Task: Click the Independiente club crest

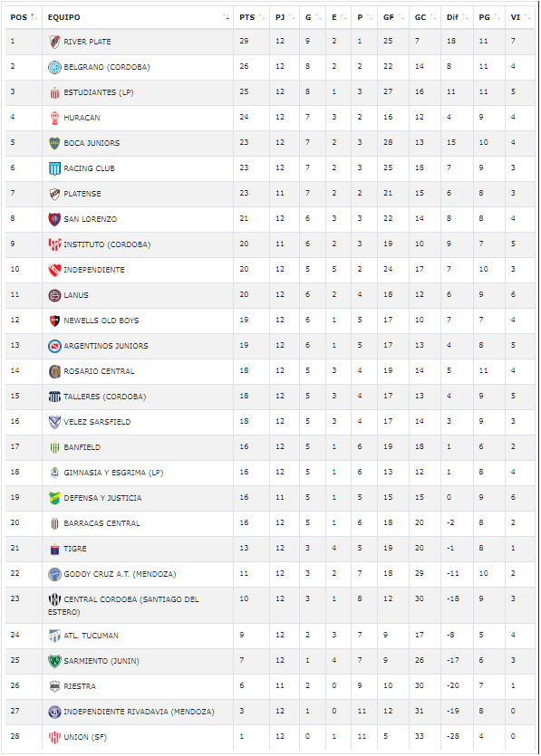Action: tap(54, 270)
